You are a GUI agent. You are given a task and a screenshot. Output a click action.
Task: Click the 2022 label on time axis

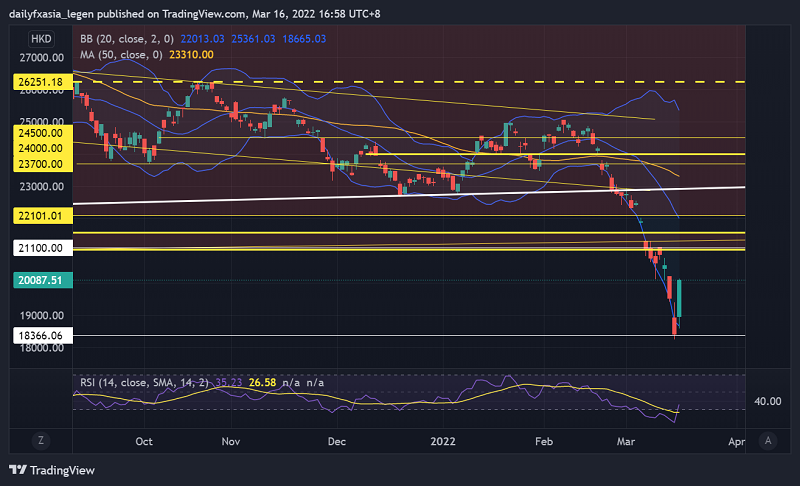click(x=443, y=441)
